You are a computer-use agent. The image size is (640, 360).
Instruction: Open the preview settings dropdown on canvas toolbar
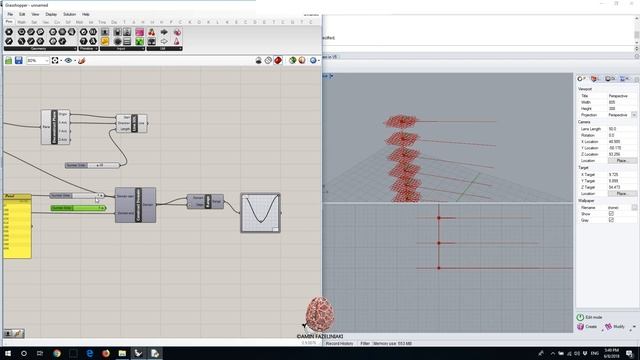[x=318, y=61]
